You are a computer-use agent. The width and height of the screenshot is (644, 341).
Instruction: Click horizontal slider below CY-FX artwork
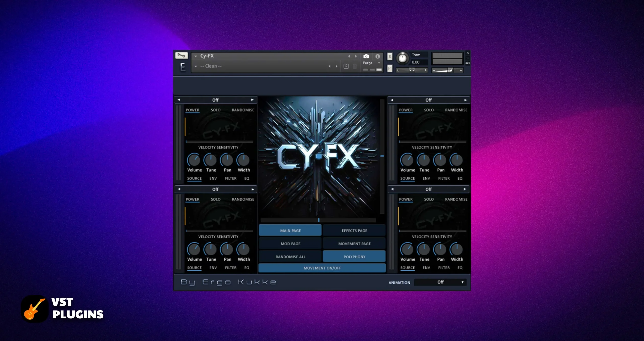click(x=318, y=220)
